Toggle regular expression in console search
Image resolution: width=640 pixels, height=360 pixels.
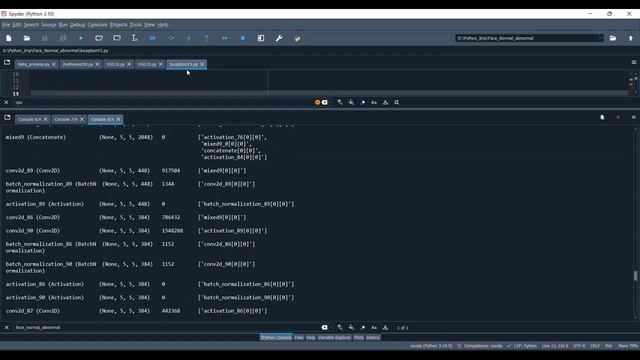tap(362, 327)
